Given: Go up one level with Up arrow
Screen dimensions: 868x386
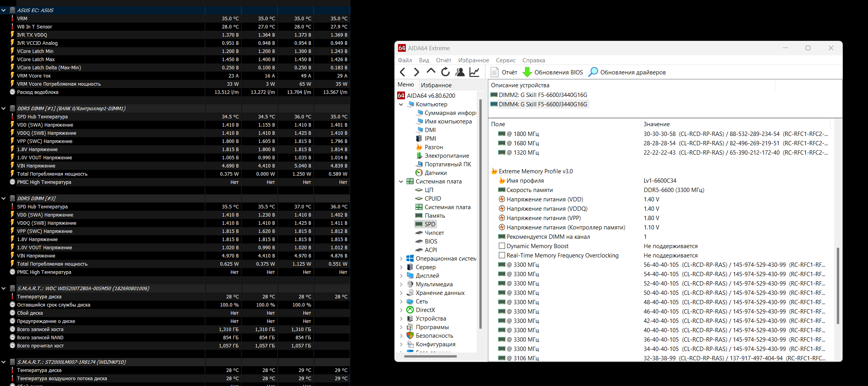Looking at the screenshot, I should (x=431, y=71).
